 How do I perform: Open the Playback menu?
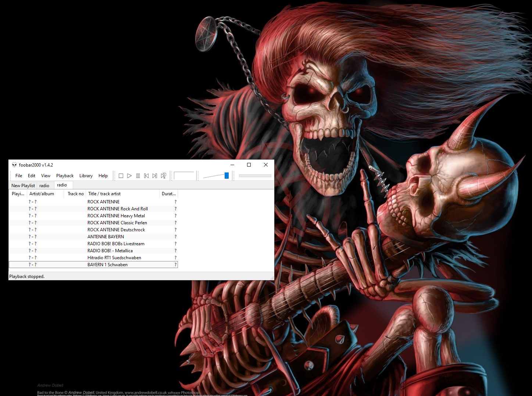click(65, 176)
